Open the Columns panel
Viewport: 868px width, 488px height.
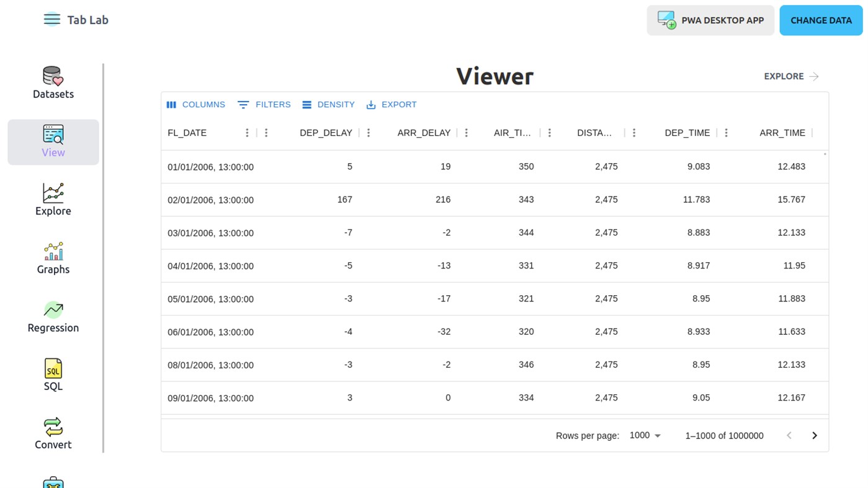(196, 105)
